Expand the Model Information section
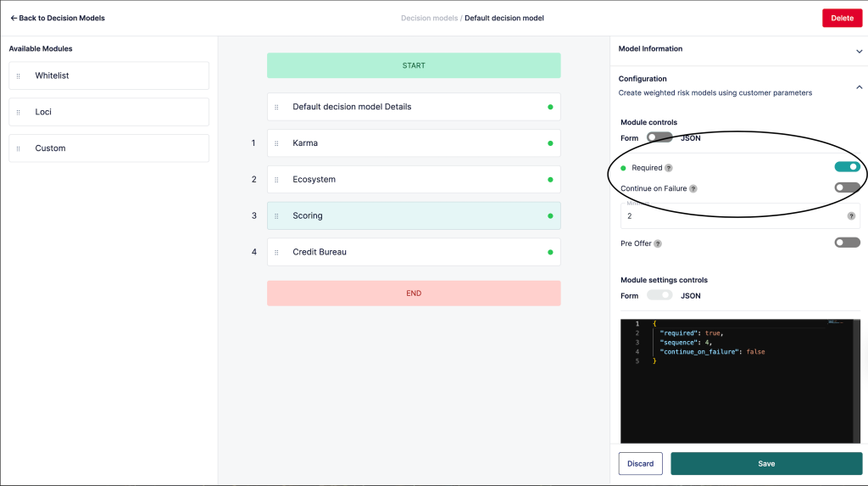 click(x=859, y=51)
